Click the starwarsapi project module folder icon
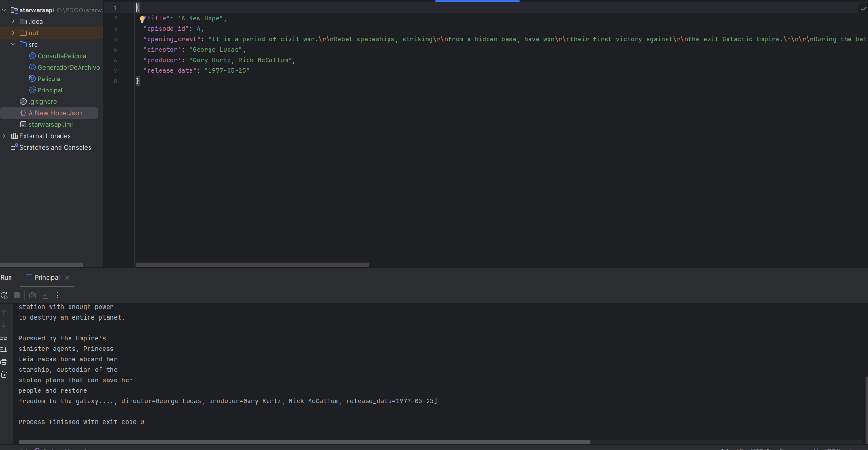This screenshot has width=868, height=450. point(14,10)
